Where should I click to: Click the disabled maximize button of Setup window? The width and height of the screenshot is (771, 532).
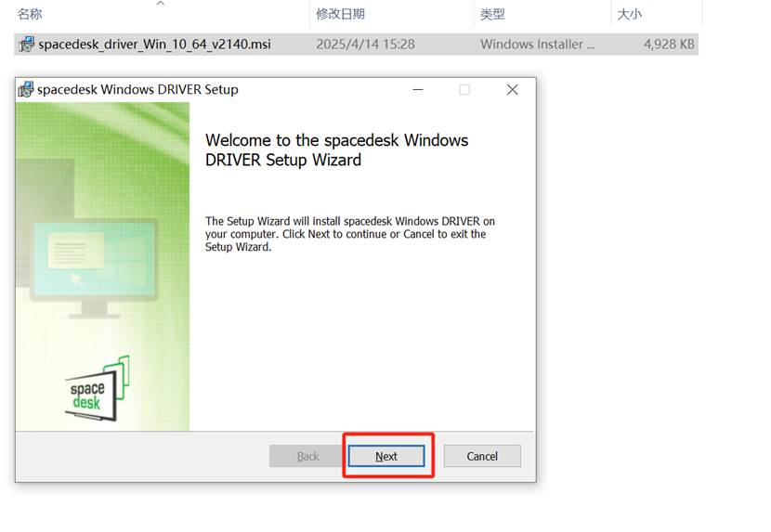pyautogui.click(x=464, y=89)
